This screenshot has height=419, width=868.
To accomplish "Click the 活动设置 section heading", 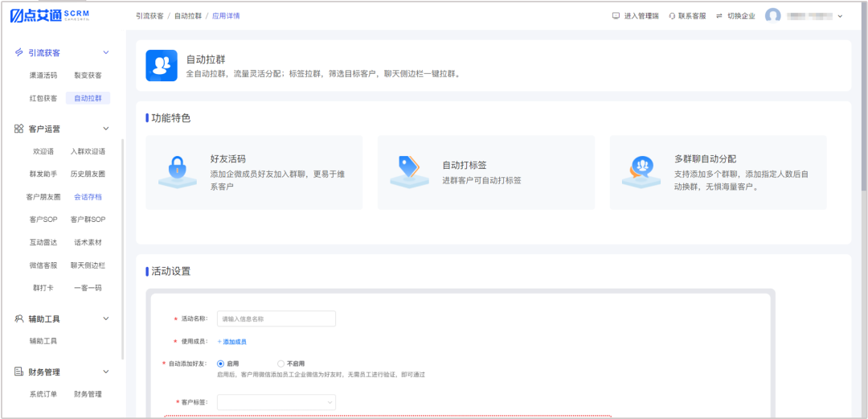I will click(x=170, y=272).
